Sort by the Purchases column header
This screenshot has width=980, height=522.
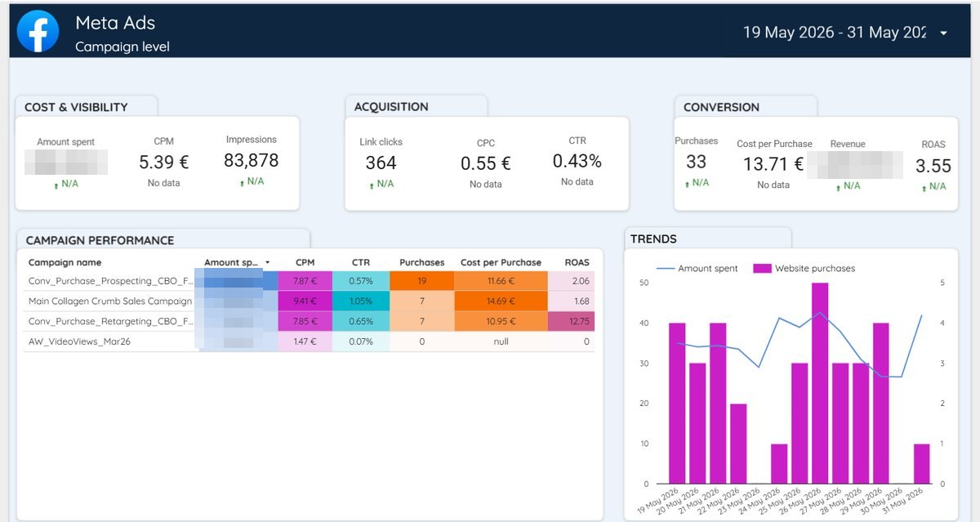tap(421, 262)
